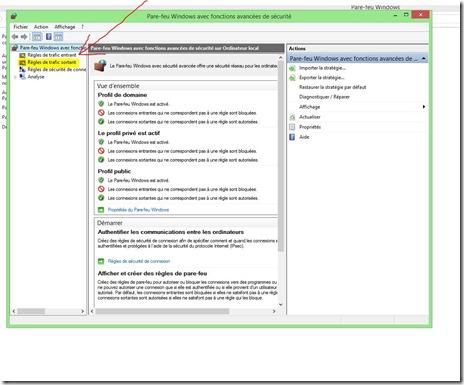Click the Profil public heading

[x=114, y=171]
